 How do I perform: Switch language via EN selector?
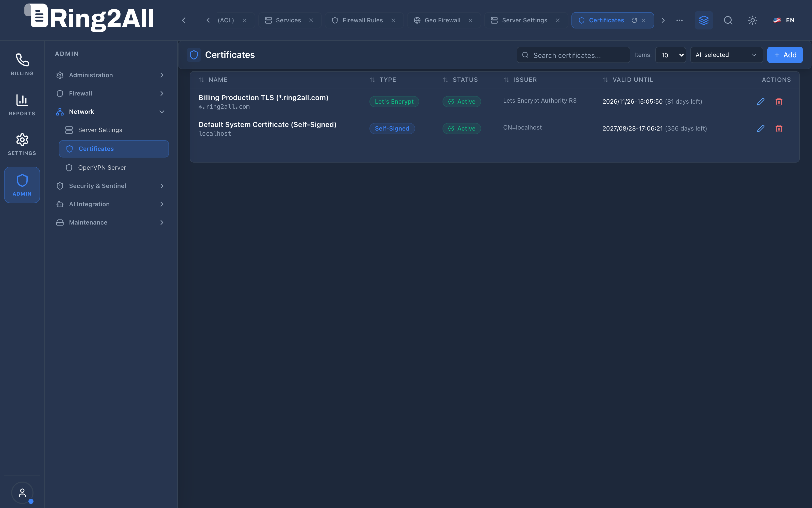tap(784, 20)
